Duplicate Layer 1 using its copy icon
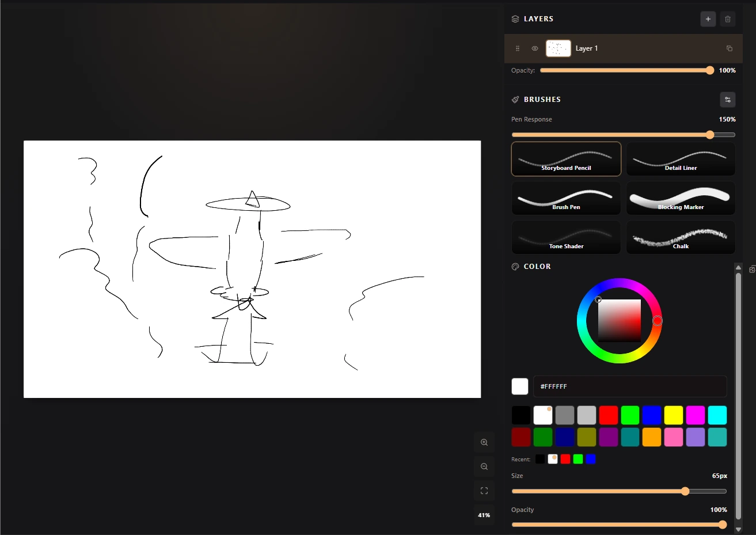The width and height of the screenshot is (756, 535). tap(729, 48)
